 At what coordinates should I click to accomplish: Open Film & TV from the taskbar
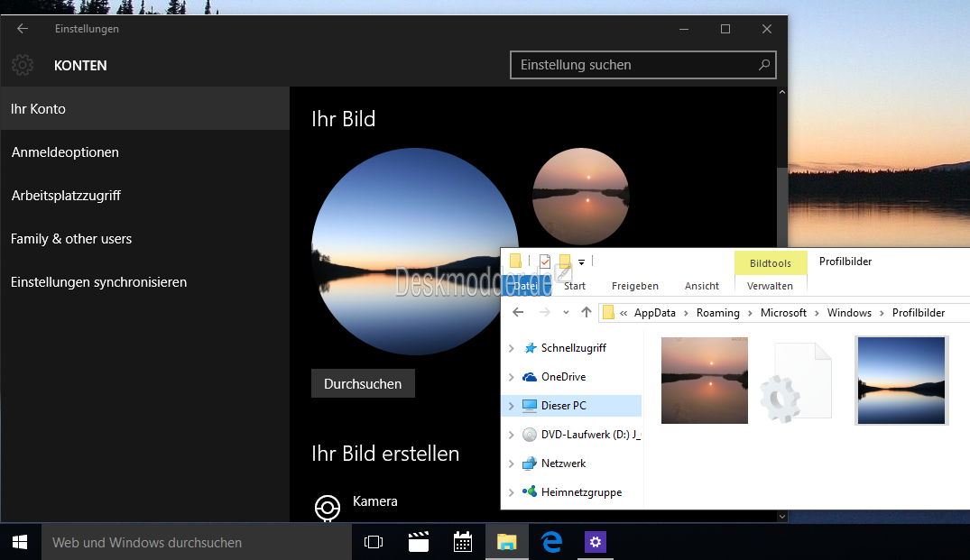click(x=418, y=542)
